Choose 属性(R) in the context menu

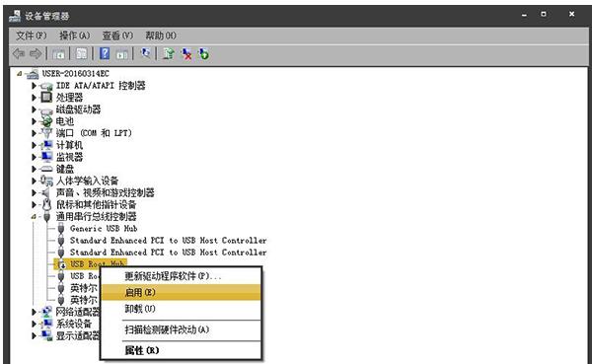point(182,350)
